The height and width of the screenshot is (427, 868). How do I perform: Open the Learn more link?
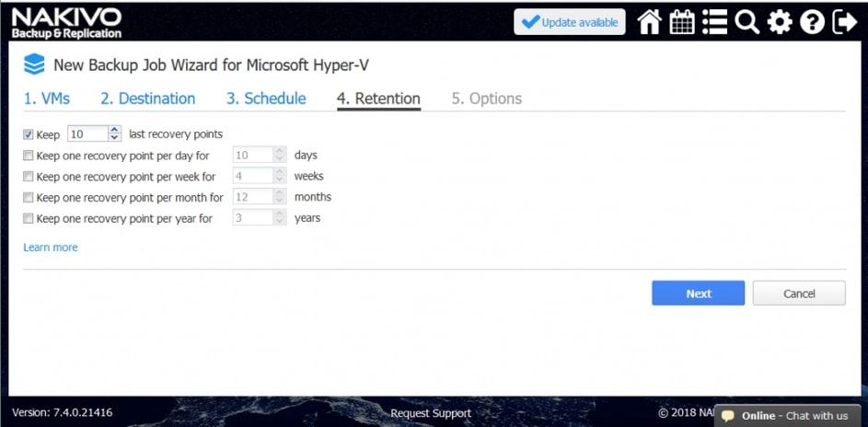point(51,248)
